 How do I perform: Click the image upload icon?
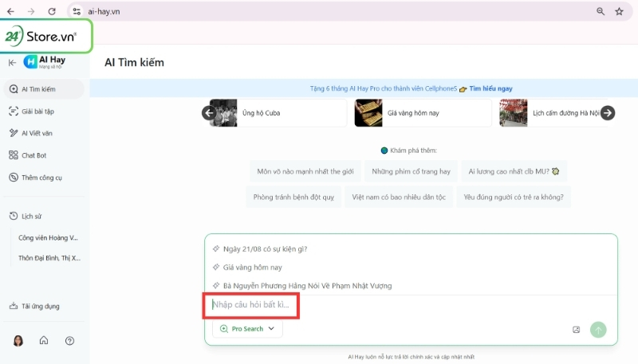576,329
